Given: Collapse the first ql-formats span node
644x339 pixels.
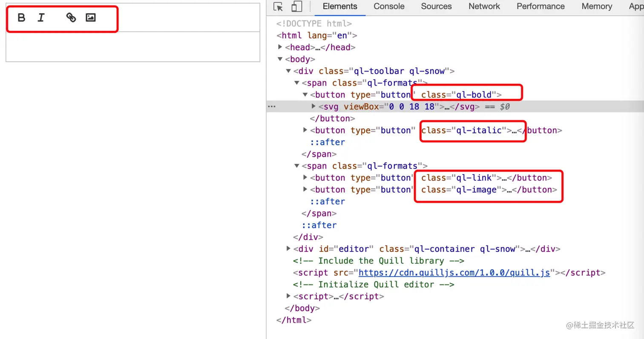Looking at the screenshot, I should [297, 83].
